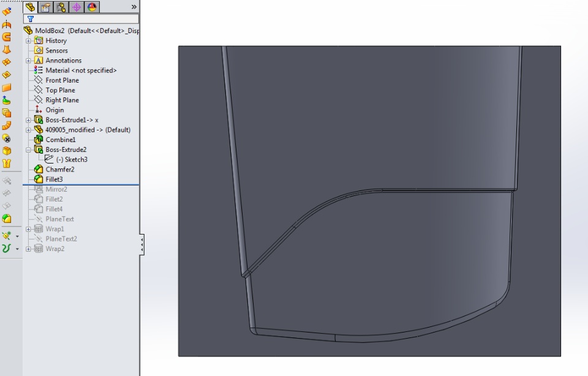Select the Planar Surface tool
The image size is (588, 376).
point(7,88)
